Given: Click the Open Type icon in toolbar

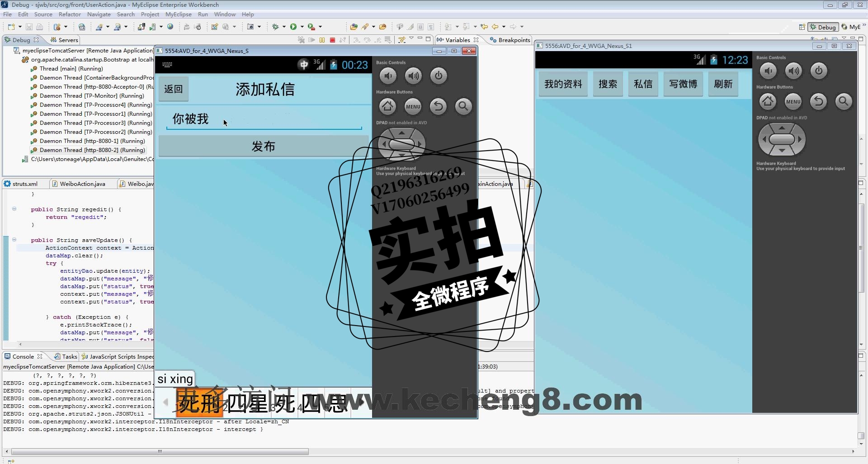Looking at the screenshot, I should pyautogui.click(x=354, y=27).
